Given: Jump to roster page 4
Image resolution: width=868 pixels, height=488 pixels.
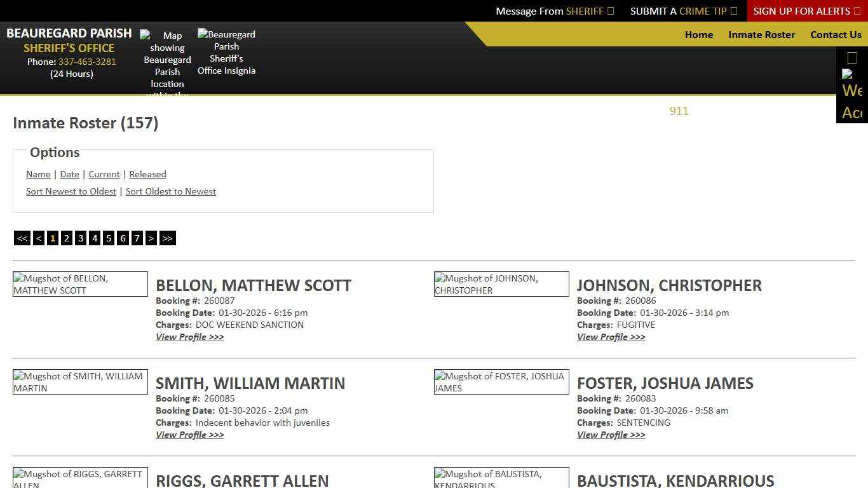Looking at the screenshot, I should click(x=94, y=238).
